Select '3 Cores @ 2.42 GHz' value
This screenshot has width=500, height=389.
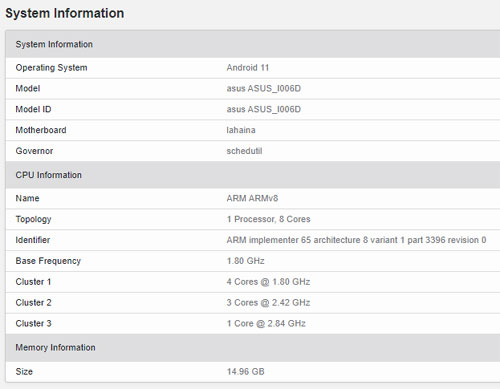tap(268, 303)
